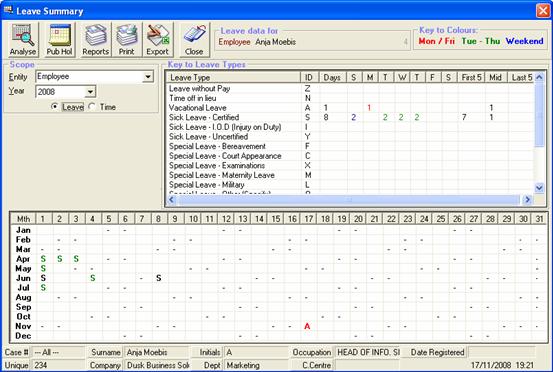
Task: Click the Dept field Marketing
Action: [256, 365]
